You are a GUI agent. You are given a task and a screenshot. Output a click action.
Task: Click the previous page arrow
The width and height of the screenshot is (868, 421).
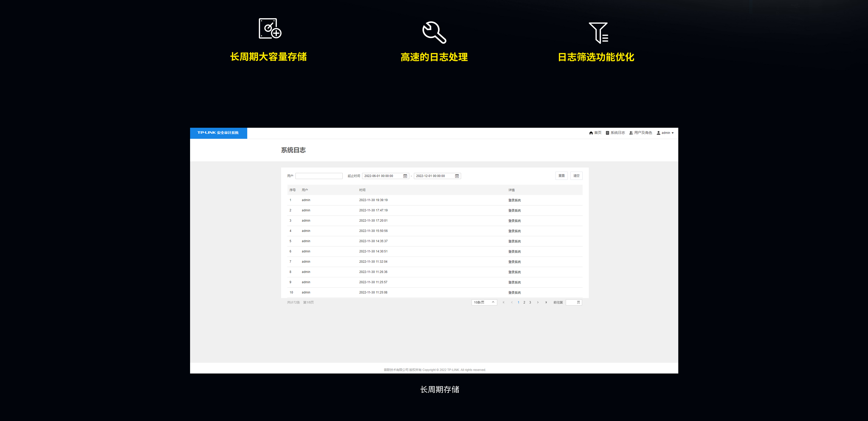coord(511,302)
